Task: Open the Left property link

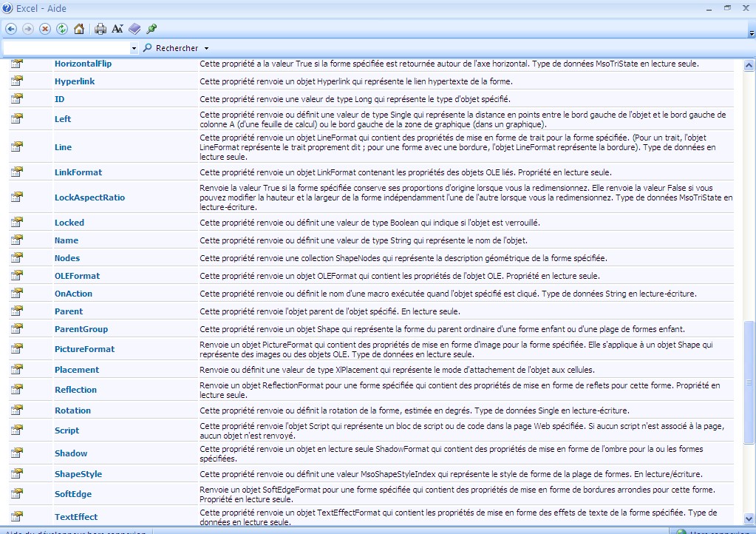Action: [x=63, y=119]
